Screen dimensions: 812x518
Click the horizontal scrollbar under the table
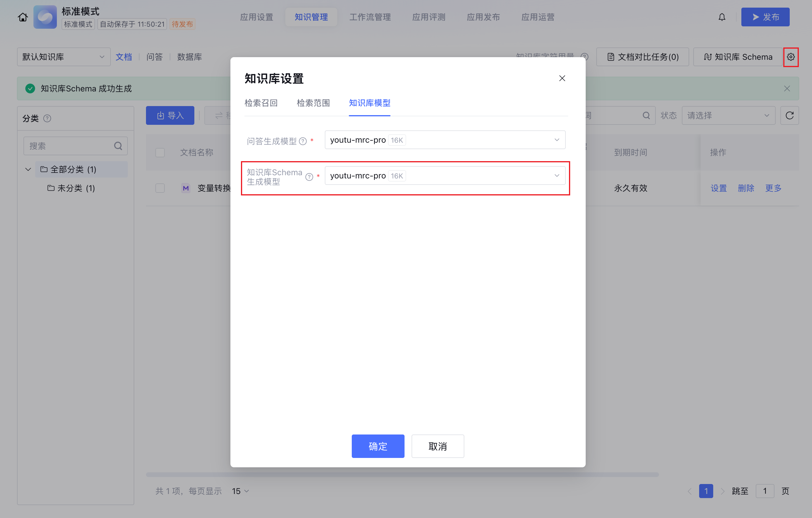click(402, 475)
